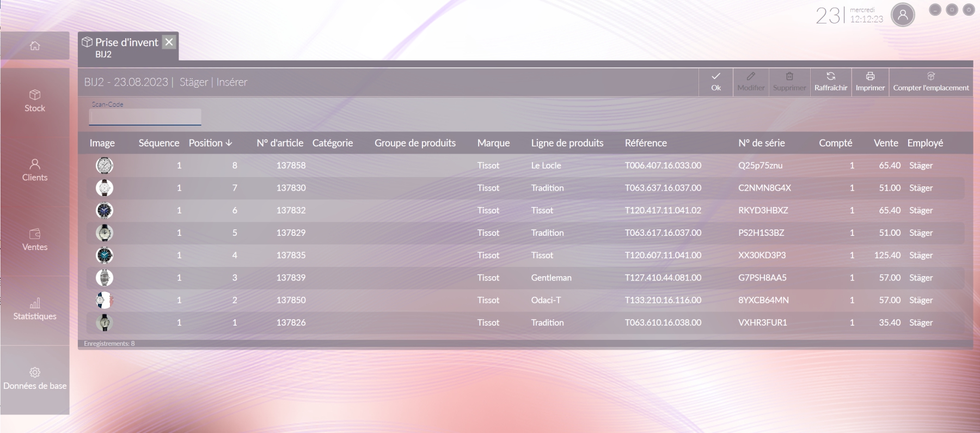Open the Home icon in the sidebar

click(x=35, y=46)
